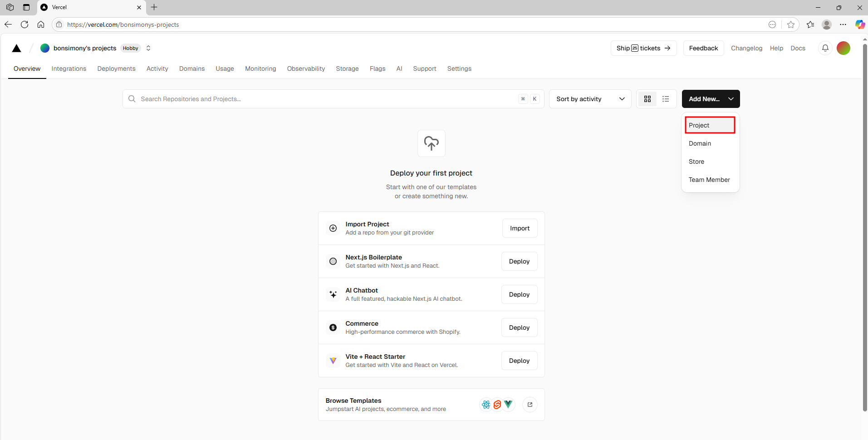Click the React logo in Browse Templates
The height and width of the screenshot is (440, 868).
[x=486, y=405]
